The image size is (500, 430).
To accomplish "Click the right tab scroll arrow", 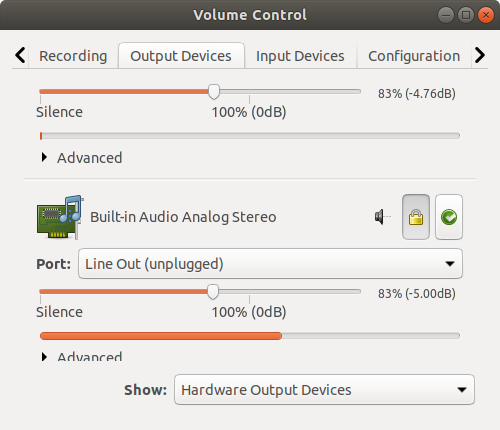I will (480, 55).
